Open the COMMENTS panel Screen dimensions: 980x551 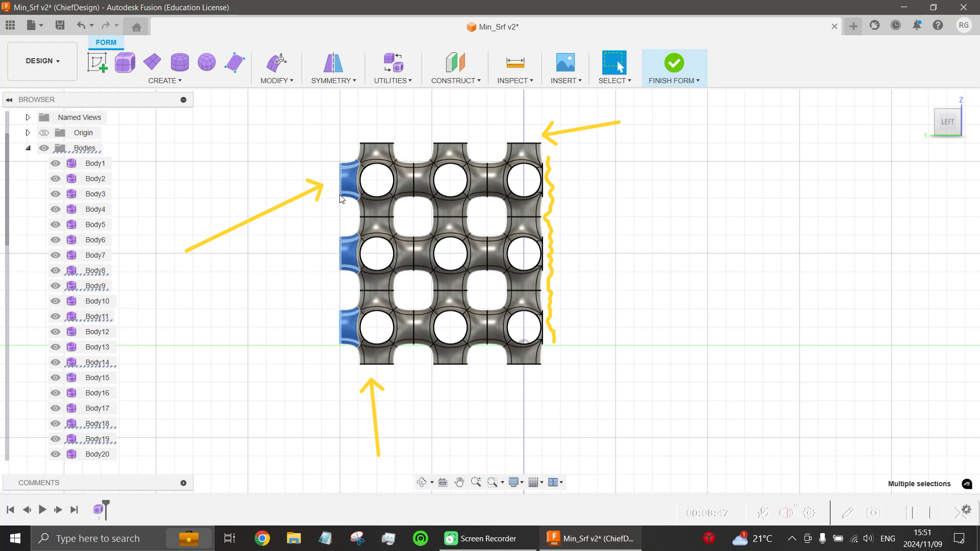(38, 483)
